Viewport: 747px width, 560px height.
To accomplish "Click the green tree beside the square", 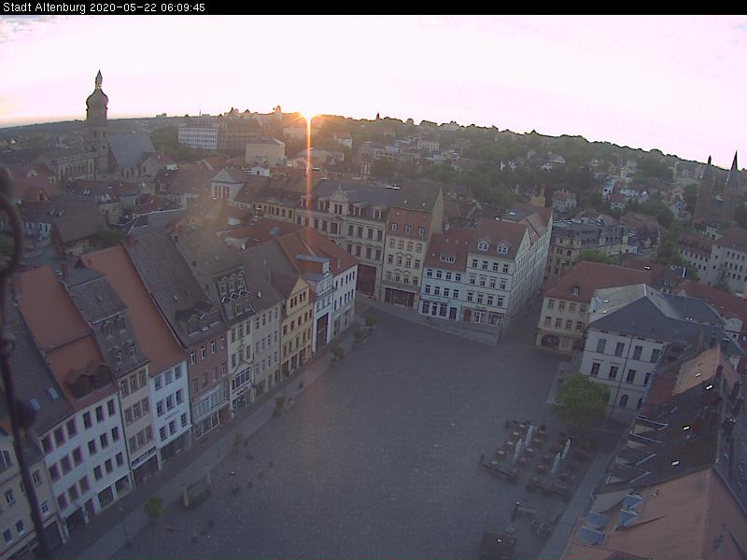I will [581, 400].
